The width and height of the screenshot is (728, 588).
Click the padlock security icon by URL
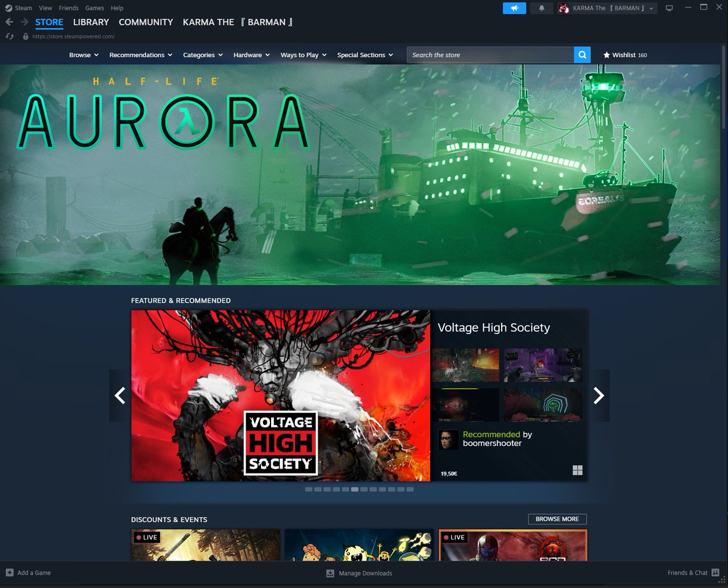(x=25, y=36)
